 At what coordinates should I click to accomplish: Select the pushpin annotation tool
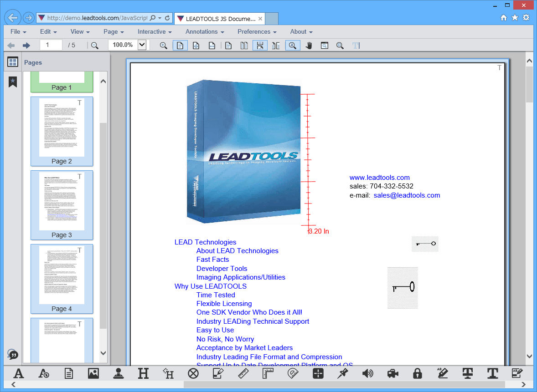[x=342, y=373]
